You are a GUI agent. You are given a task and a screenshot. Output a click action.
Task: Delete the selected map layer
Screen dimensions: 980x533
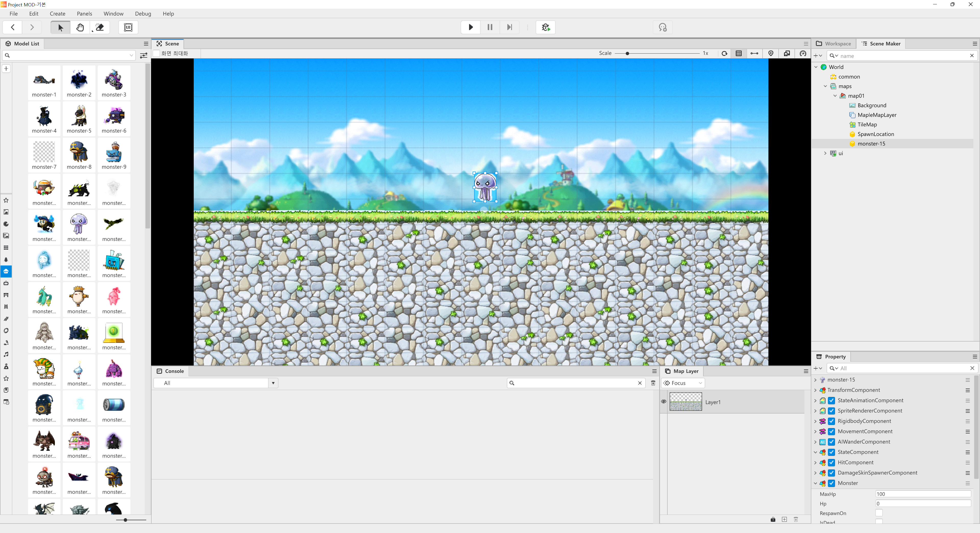coord(796,519)
